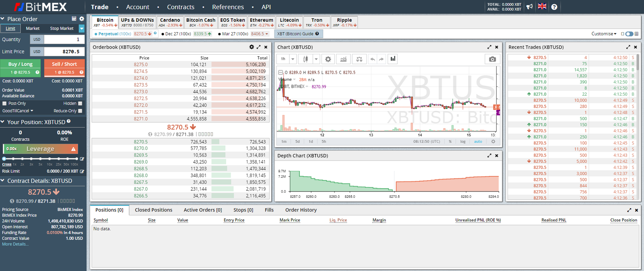Expand the Positions panel to fullscreen
Viewport: 644px width, 271px height.
tap(629, 210)
